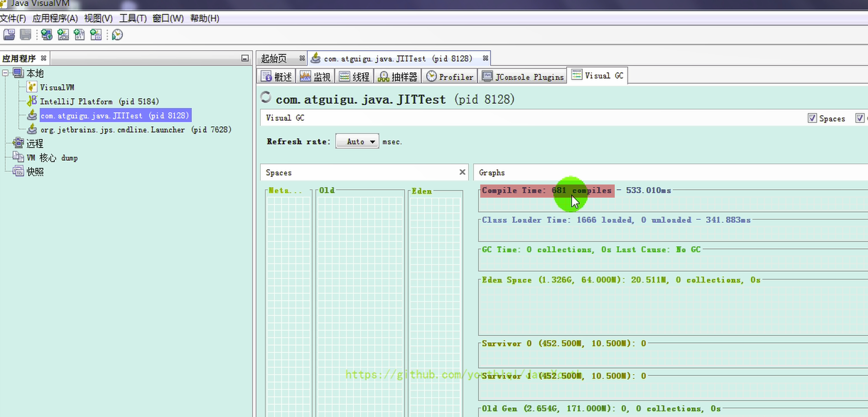Viewport: 868px width, 417px height.
Task: Switch to the Profiler tab
Action: click(x=450, y=77)
